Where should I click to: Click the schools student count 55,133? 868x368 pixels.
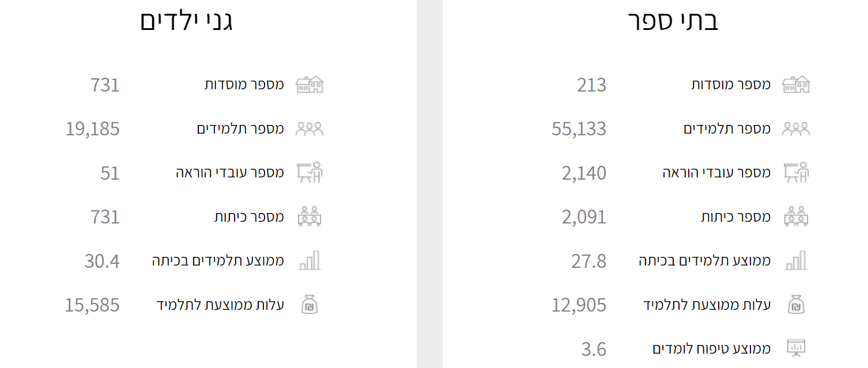(x=579, y=129)
